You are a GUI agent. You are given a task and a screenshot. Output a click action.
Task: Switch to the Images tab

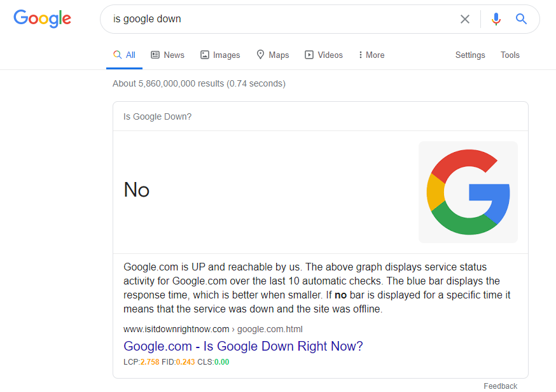pos(220,55)
